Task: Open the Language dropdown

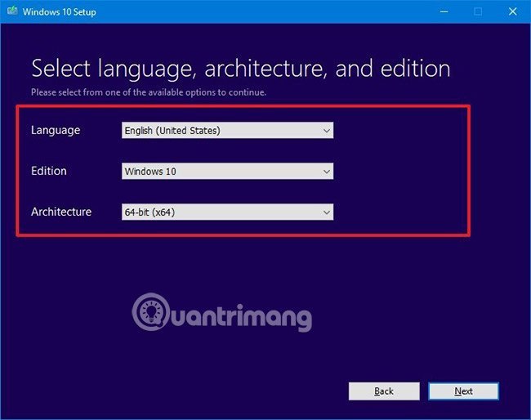Action: coord(227,131)
